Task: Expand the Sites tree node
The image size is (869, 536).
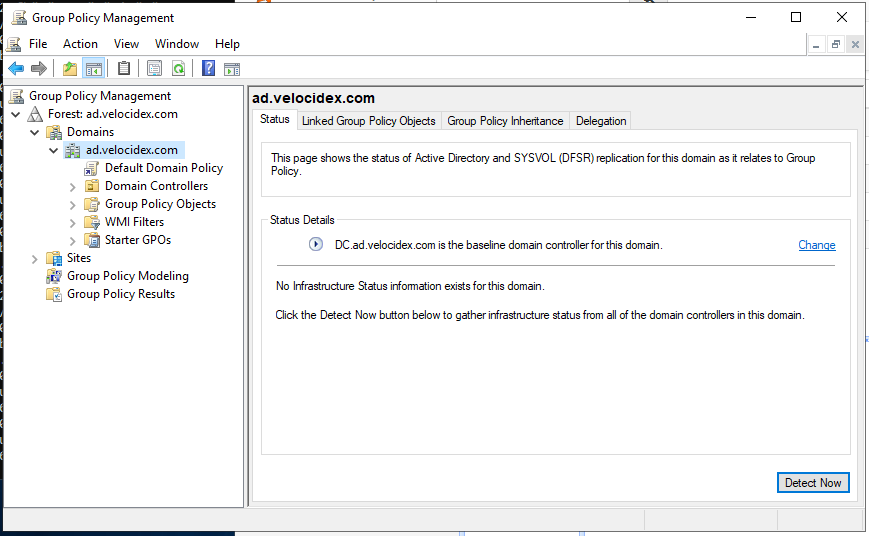Action: [x=35, y=258]
